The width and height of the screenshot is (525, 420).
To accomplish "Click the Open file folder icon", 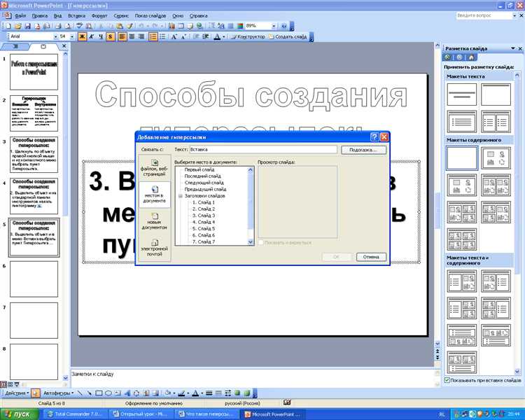I will click(18, 26).
